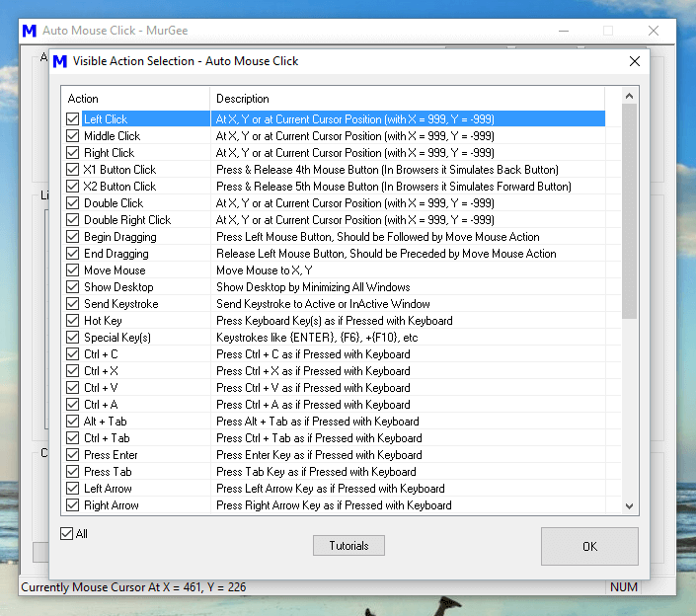Image resolution: width=696 pixels, height=616 pixels.
Task: Toggle the Double Right Click checkbox
Action: click(x=72, y=220)
